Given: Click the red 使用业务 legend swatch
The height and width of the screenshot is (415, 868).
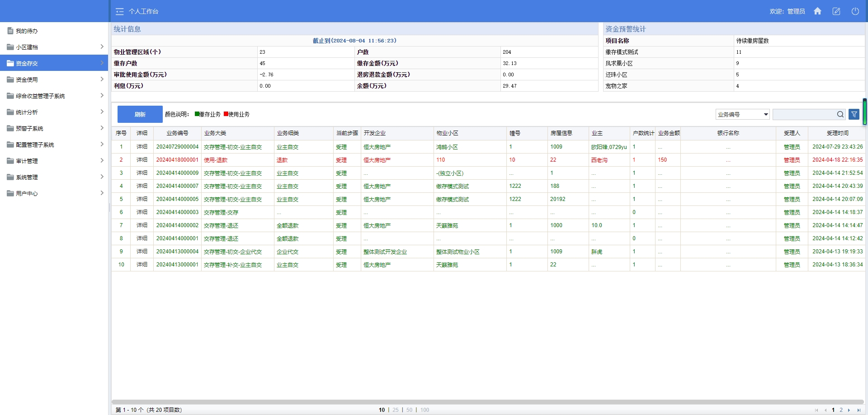Looking at the screenshot, I should [226, 114].
